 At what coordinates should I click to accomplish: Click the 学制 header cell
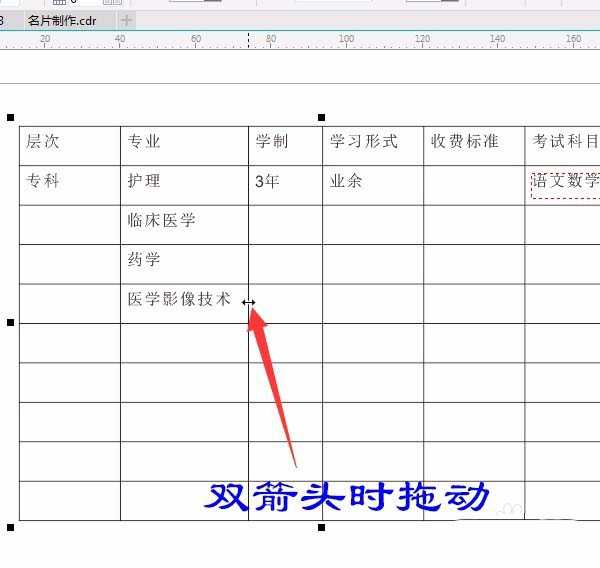[x=285, y=146]
